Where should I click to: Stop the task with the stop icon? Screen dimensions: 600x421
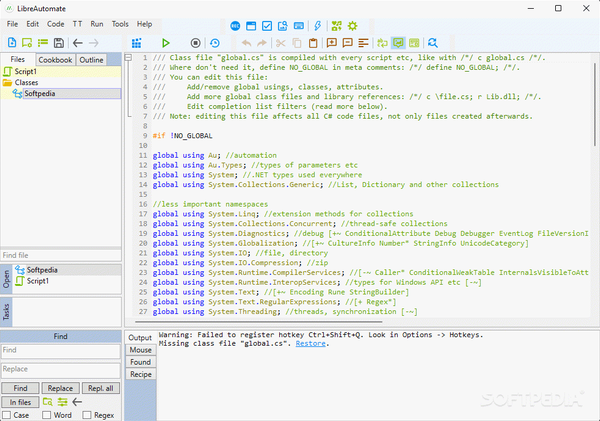click(x=195, y=43)
